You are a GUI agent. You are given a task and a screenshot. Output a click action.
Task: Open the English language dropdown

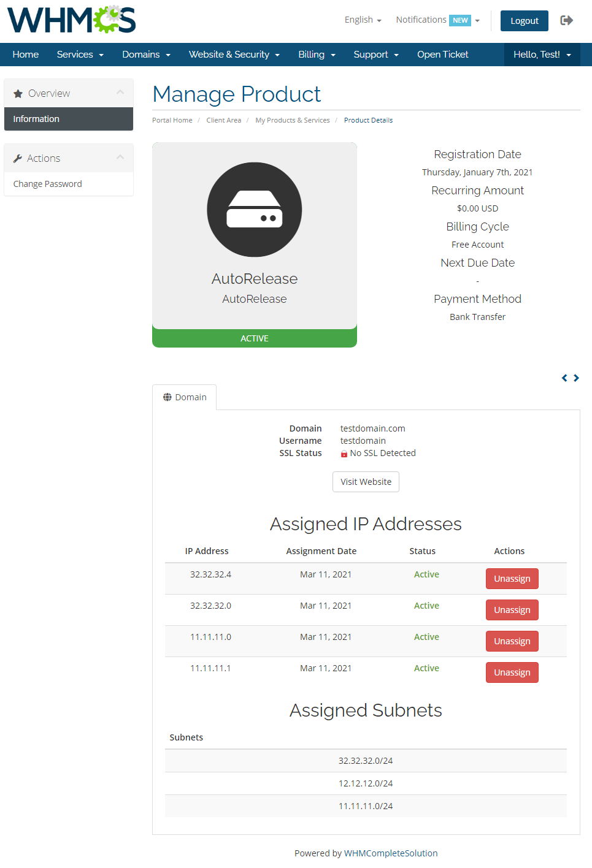(363, 20)
